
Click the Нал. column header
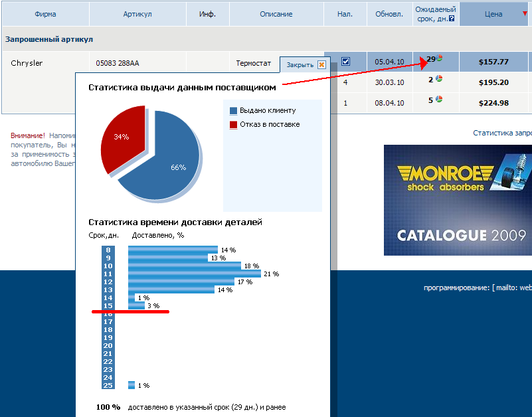[x=345, y=14]
